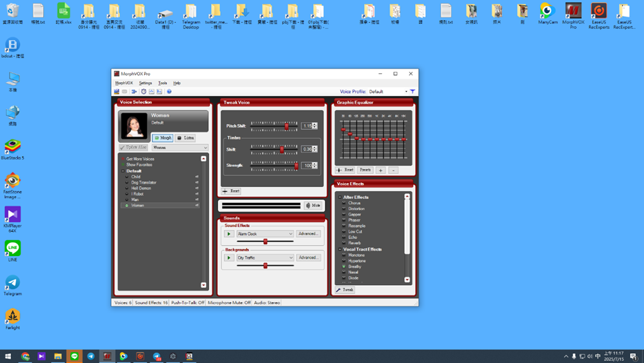This screenshot has height=363, width=644.
Task: Click Reset under Tweak Voice
Action: (231, 191)
